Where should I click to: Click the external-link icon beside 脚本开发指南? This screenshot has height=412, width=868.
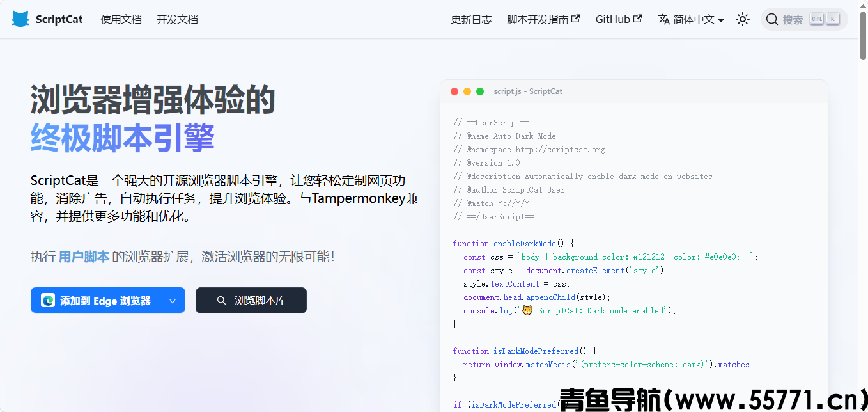(575, 19)
